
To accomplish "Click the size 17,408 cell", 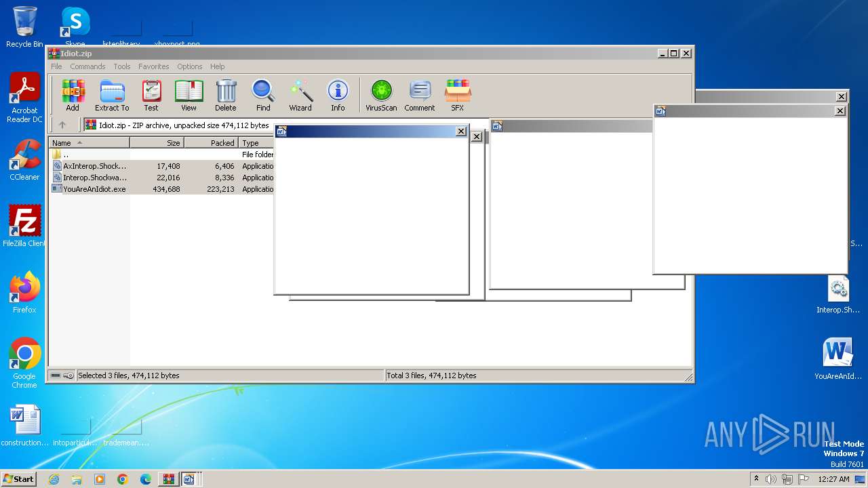I will tap(168, 166).
